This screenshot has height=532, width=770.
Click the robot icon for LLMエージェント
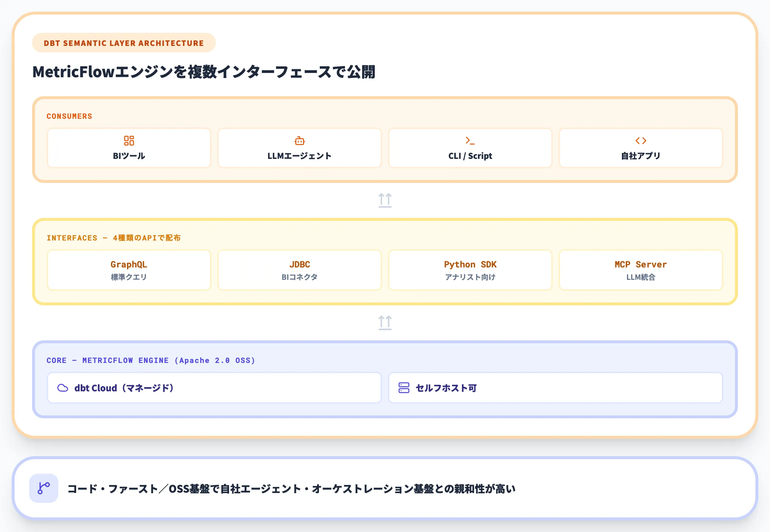click(x=299, y=140)
